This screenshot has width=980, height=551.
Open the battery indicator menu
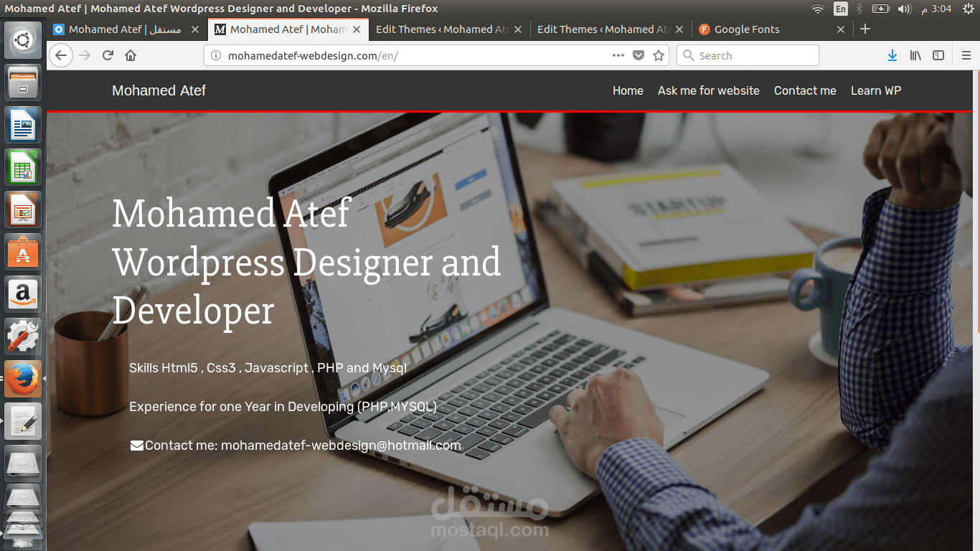pyautogui.click(x=880, y=9)
